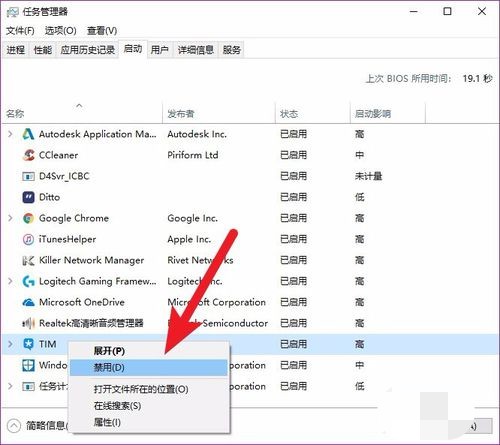This screenshot has width=500, height=445.
Task: Select the CCleaner row name
Action: [58, 155]
